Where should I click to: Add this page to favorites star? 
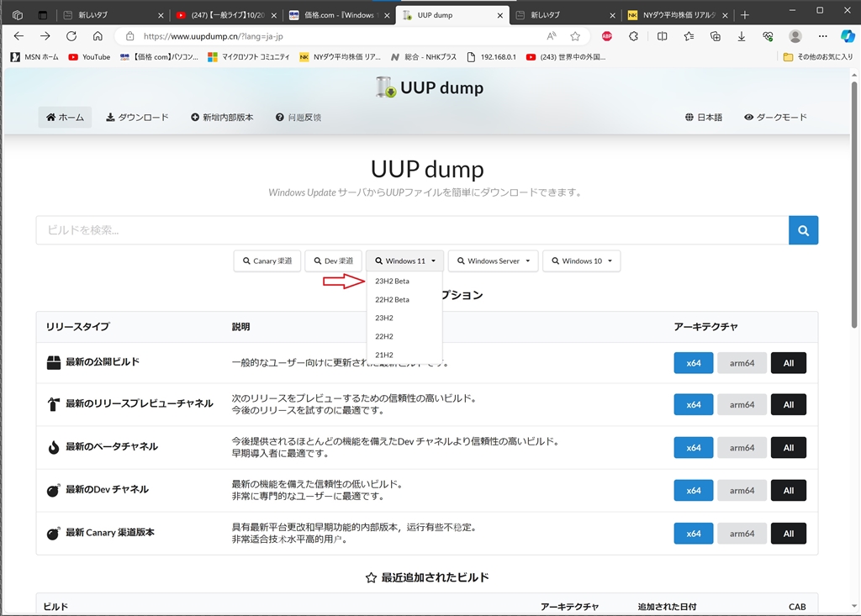[575, 36]
